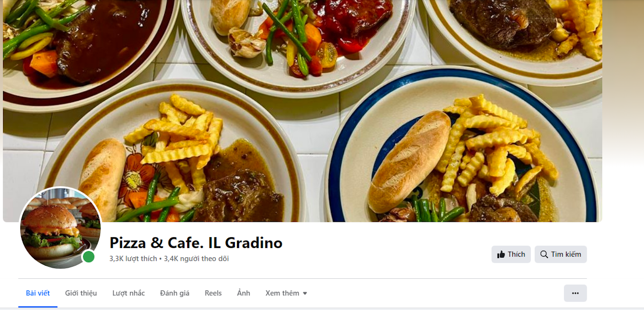644x310 pixels.
Task: Open the three-dot more options menu
Action: coord(575,293)
